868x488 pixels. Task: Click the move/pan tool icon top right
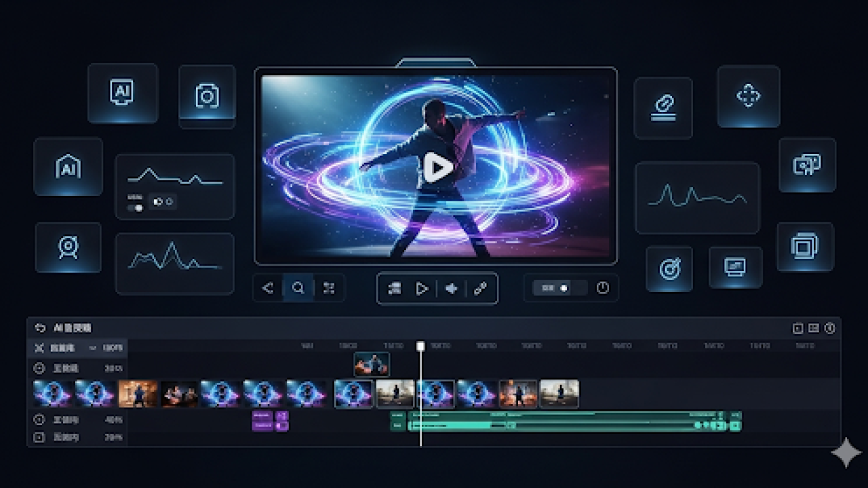click(749, 96)
